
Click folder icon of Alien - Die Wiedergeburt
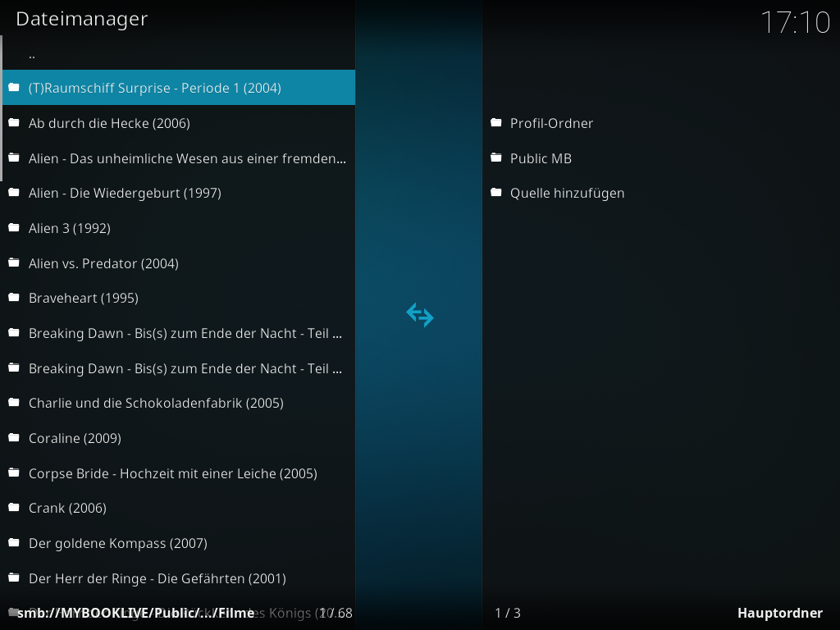[14, 192]
